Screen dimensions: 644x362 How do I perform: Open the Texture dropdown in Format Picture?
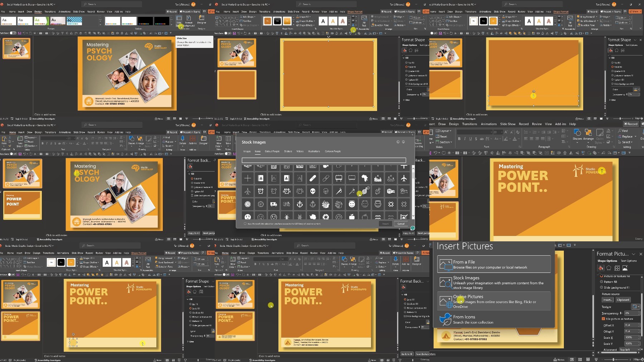click(636, 307)
